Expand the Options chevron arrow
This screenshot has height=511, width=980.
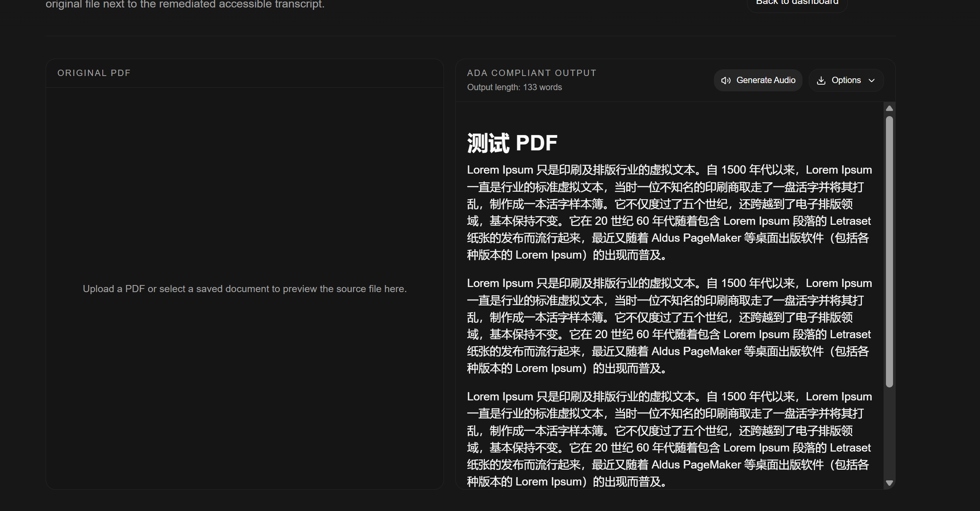click(x=872, y=80)
